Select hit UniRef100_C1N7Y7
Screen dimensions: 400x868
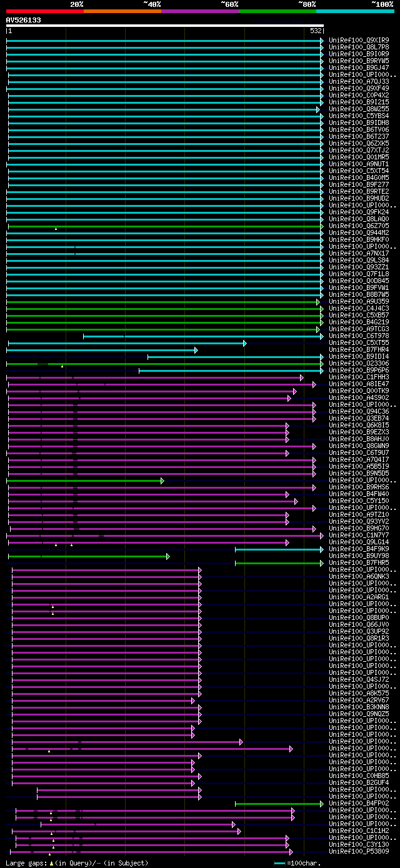(x=359, y=535)
